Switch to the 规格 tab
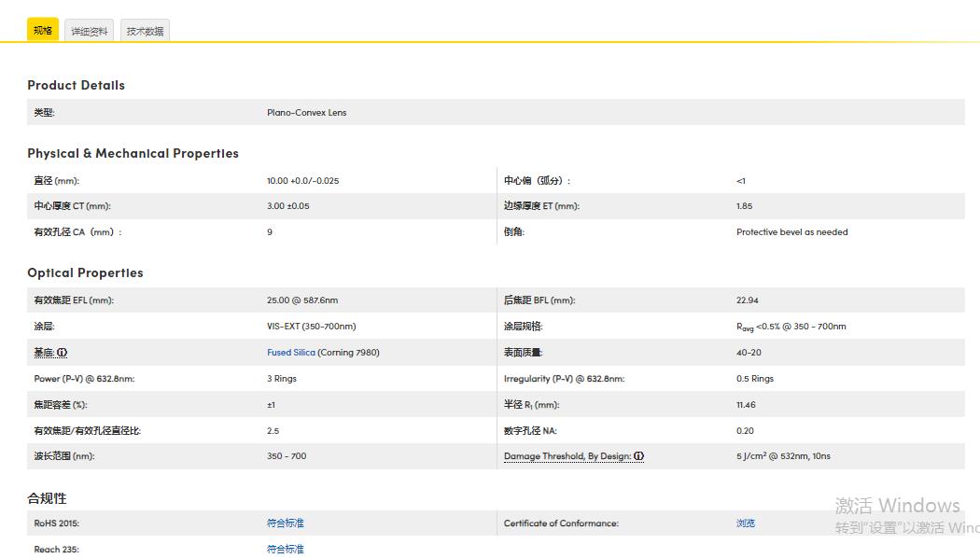This screenshot has width=980, height=558. pos(43,31)
